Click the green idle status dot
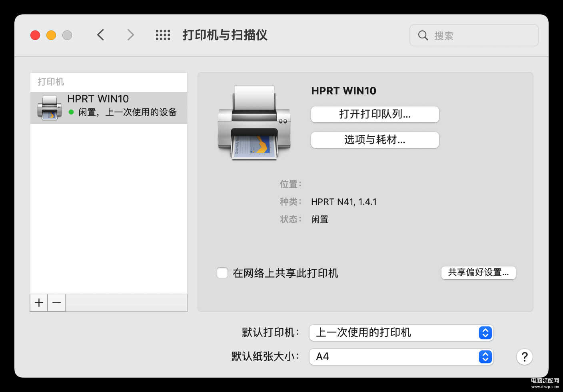 [71, 112]
